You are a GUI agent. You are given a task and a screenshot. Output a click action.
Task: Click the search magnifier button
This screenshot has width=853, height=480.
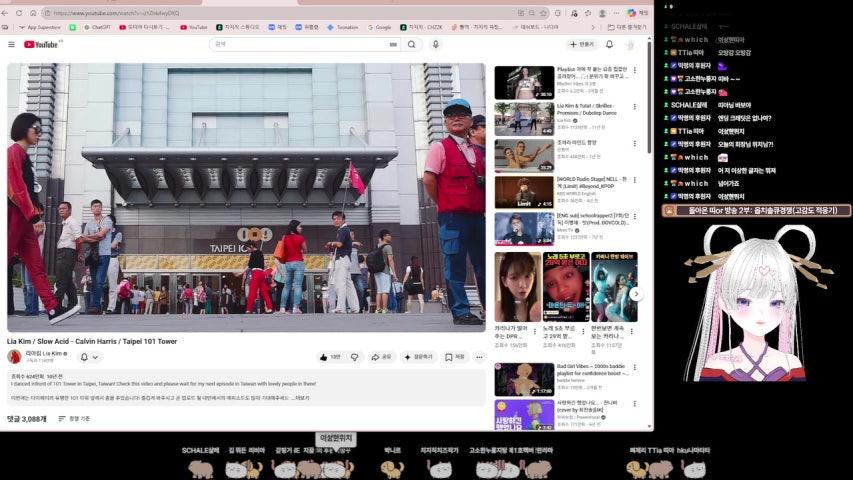(411, 44)
